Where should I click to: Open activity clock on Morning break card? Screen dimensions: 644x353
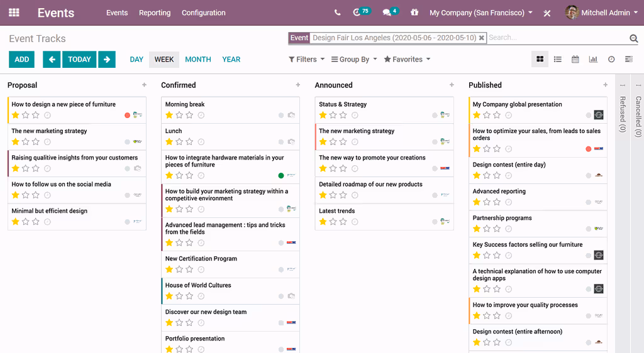(x=201, y=115)
